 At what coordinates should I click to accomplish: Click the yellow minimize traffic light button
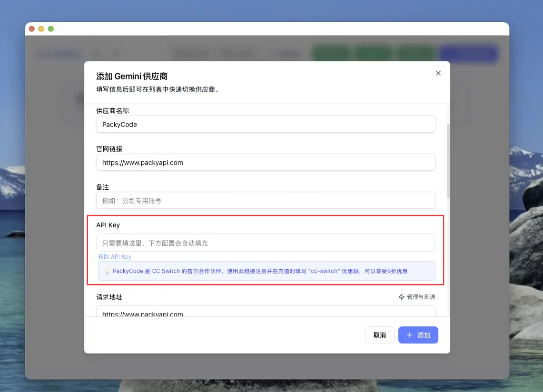(41, 29)
